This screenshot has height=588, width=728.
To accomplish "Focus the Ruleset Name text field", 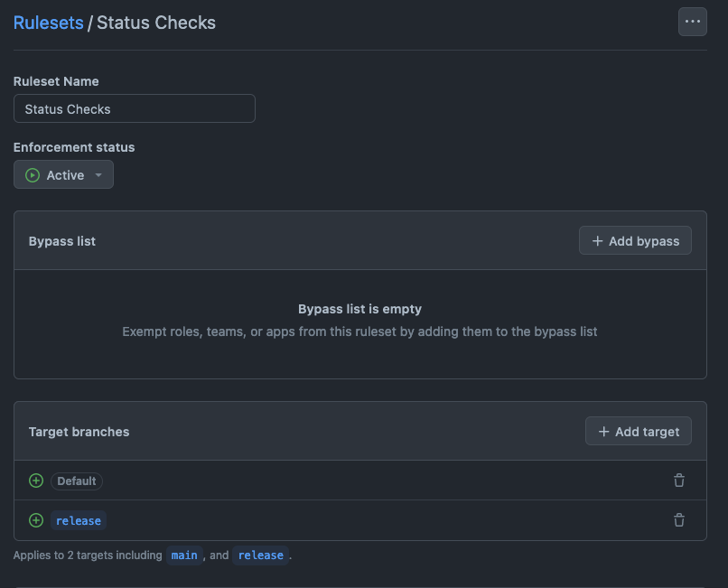I will tap(135, 109).
